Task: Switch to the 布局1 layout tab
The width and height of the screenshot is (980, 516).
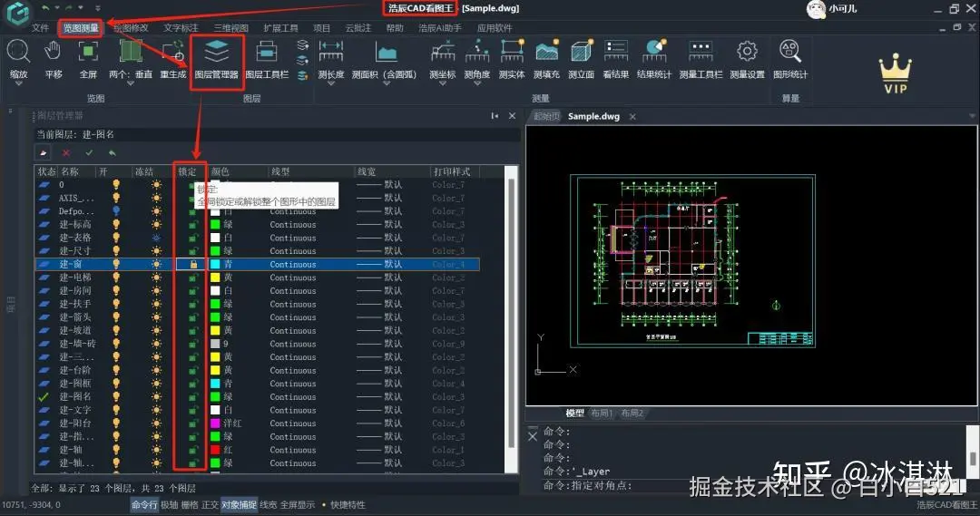Action: point(602,413)
